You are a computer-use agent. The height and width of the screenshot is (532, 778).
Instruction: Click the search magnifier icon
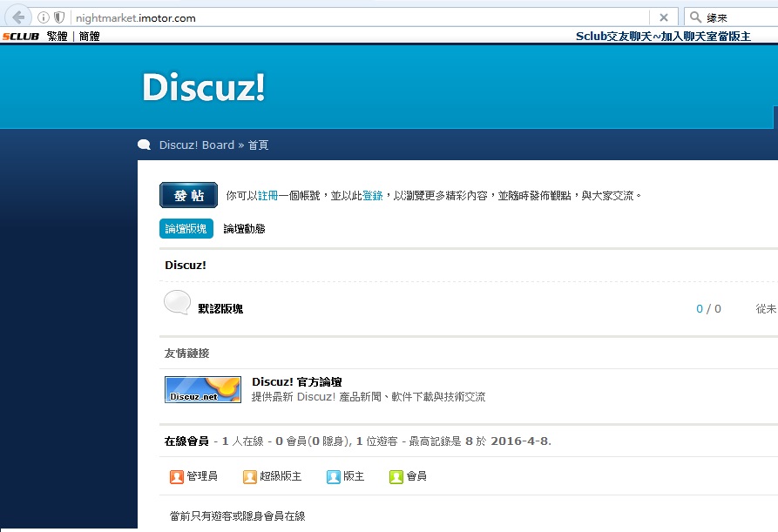click(695, 17)
